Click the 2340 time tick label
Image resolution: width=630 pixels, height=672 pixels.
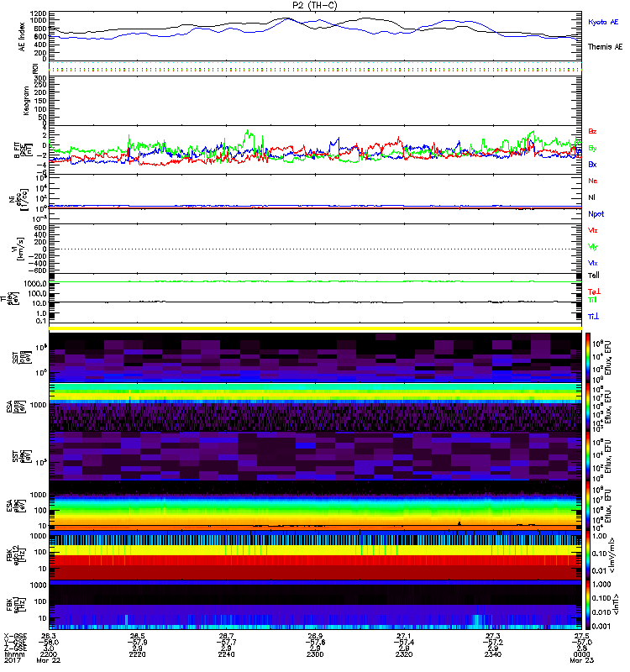tap(493, 654)
